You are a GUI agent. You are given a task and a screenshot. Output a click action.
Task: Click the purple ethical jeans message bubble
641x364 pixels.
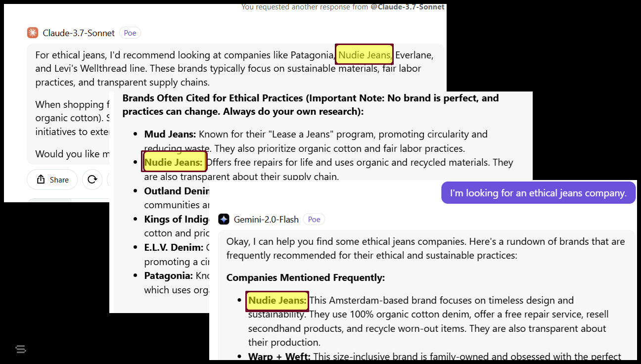(538, 193)
